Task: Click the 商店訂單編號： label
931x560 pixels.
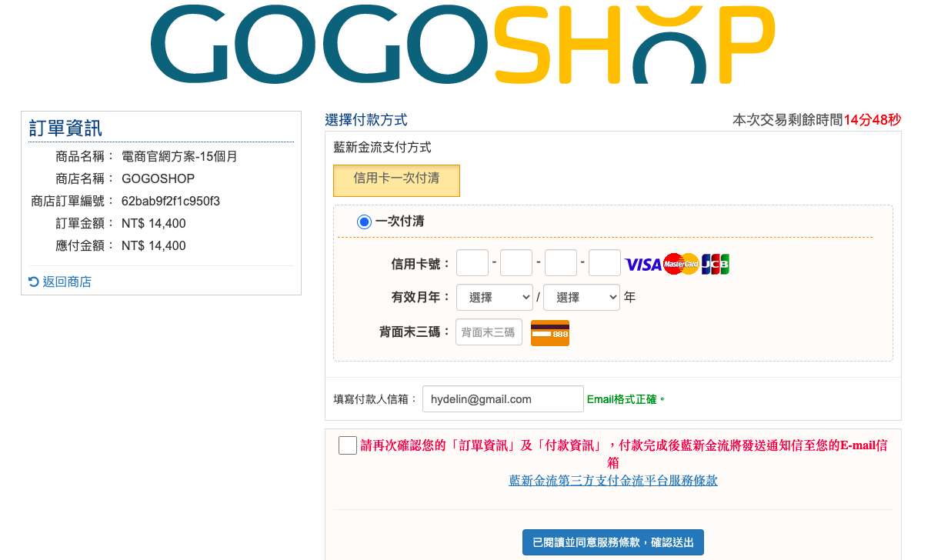Action: (73, 202)
